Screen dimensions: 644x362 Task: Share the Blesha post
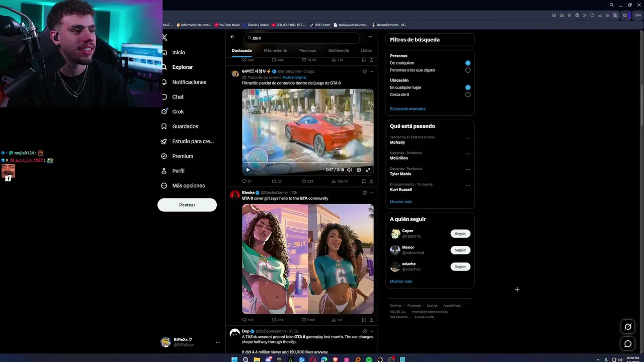click(371, 320)
